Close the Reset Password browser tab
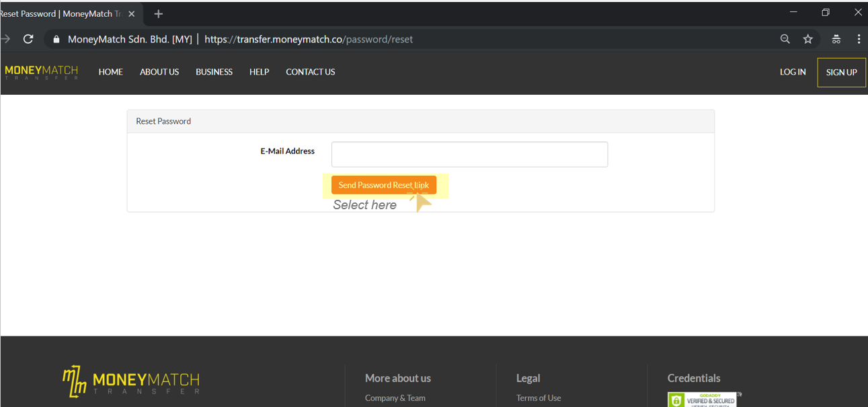 tap(131, 13)
